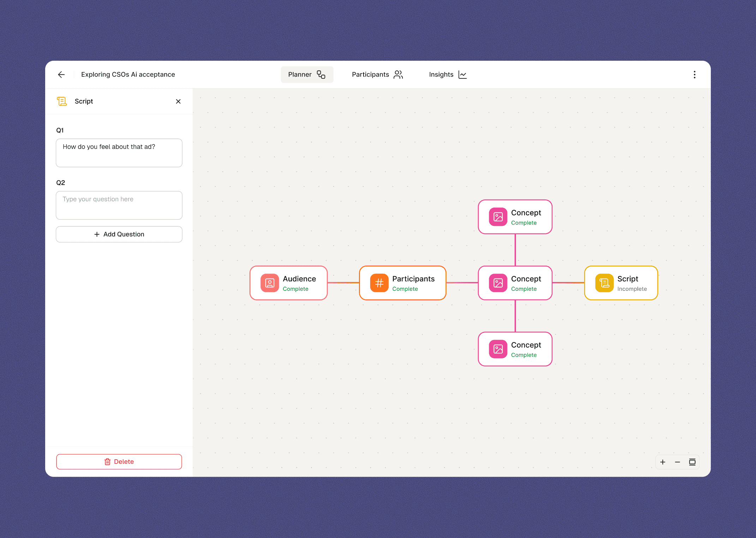Open the Insights tab
This screenshot has height=538, width=756.
pos(448,74)
